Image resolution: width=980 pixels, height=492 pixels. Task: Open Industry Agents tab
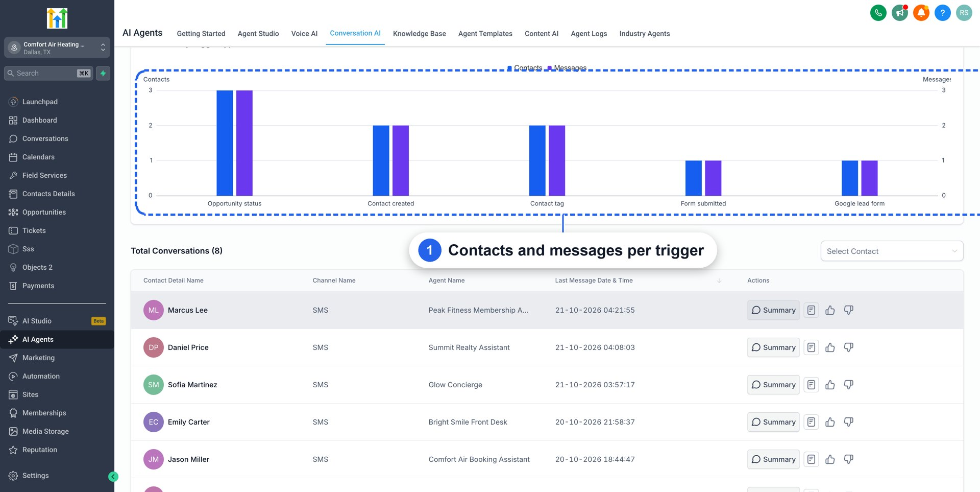(x=645, y=34)
